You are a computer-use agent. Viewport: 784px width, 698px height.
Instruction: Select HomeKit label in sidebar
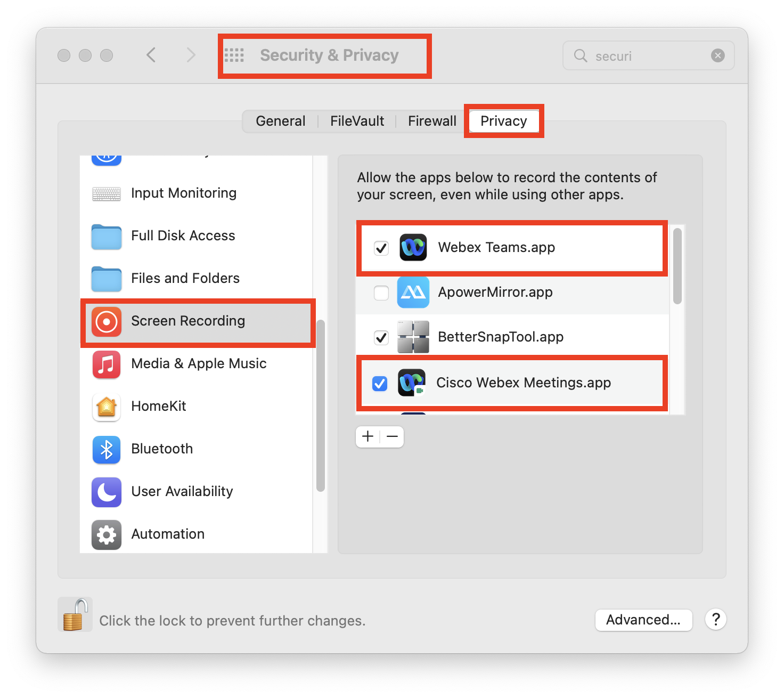coord(159,406)
